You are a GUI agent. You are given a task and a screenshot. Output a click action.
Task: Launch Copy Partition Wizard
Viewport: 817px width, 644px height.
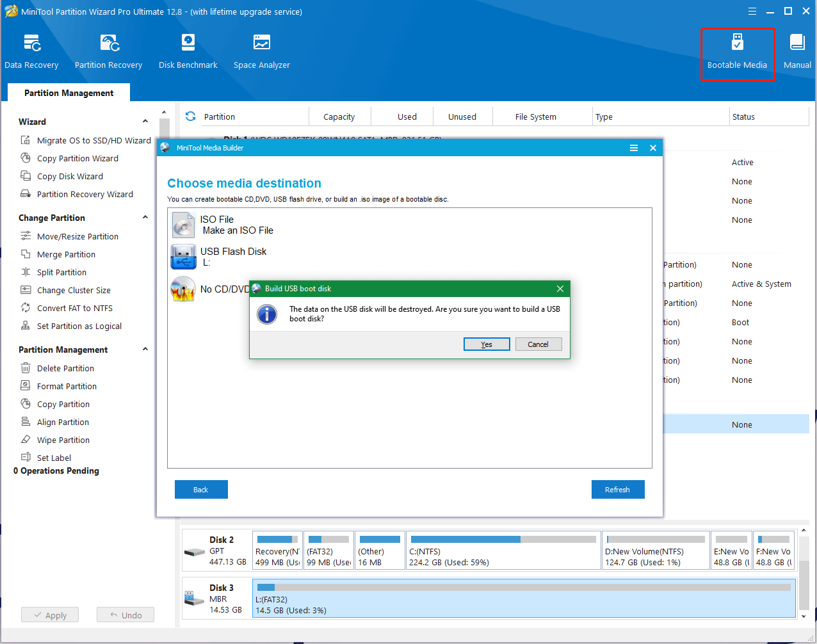(x=77, y=158)
